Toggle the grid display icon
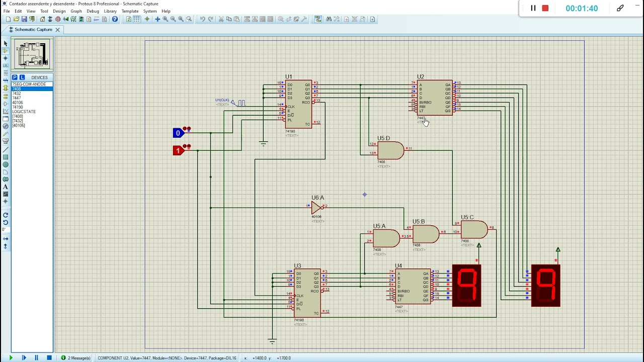The height and width of the screenshot is (362, 644). point(136,19)
